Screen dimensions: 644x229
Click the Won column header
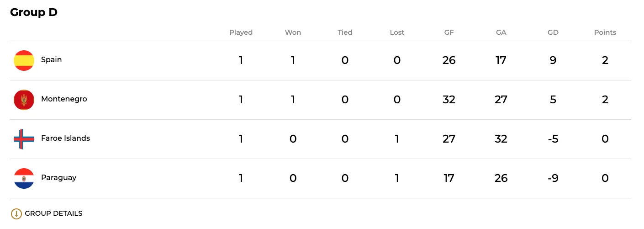point(293,32)
